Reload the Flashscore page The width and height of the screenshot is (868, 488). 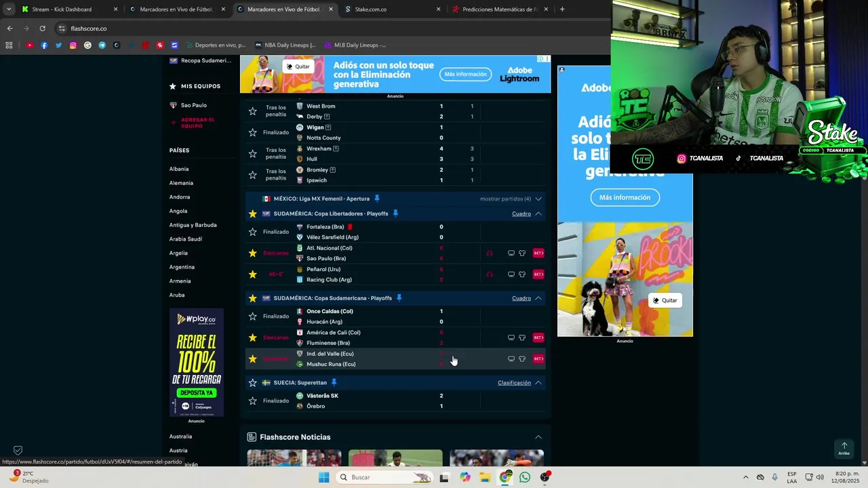[x=42, y=28]
